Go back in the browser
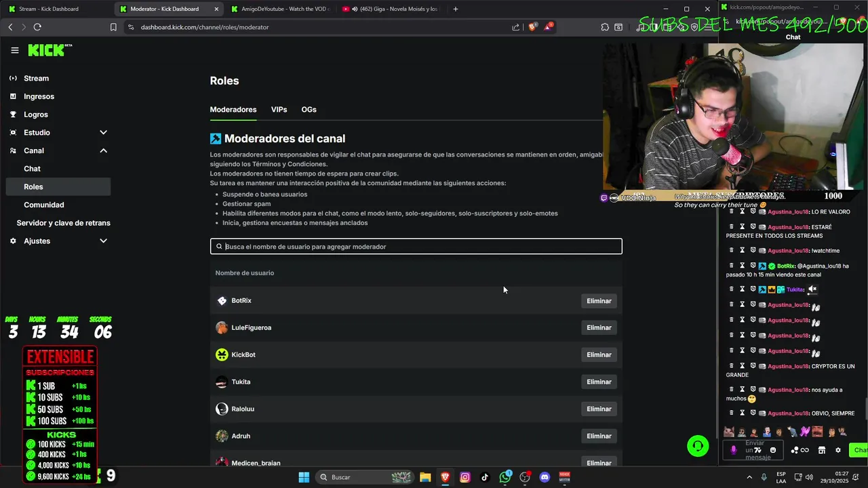The image size is (868, 488). [x=10, y=27]
